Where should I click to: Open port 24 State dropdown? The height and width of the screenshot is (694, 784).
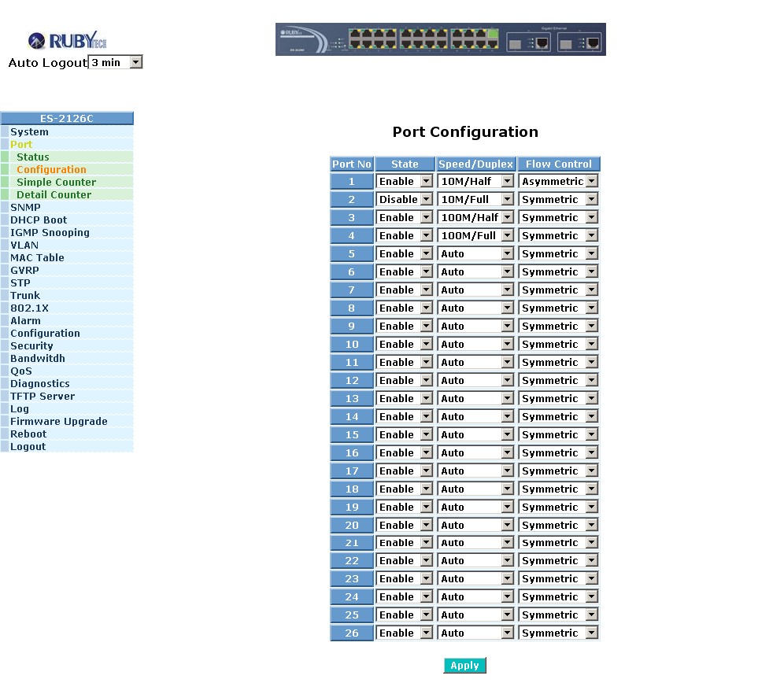(405, 596)
